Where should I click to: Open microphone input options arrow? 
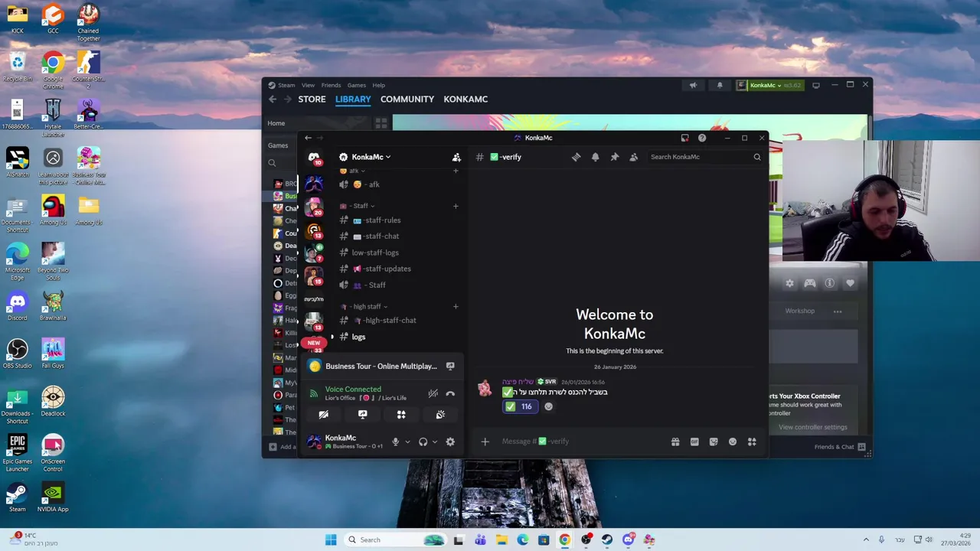[407, 442]
